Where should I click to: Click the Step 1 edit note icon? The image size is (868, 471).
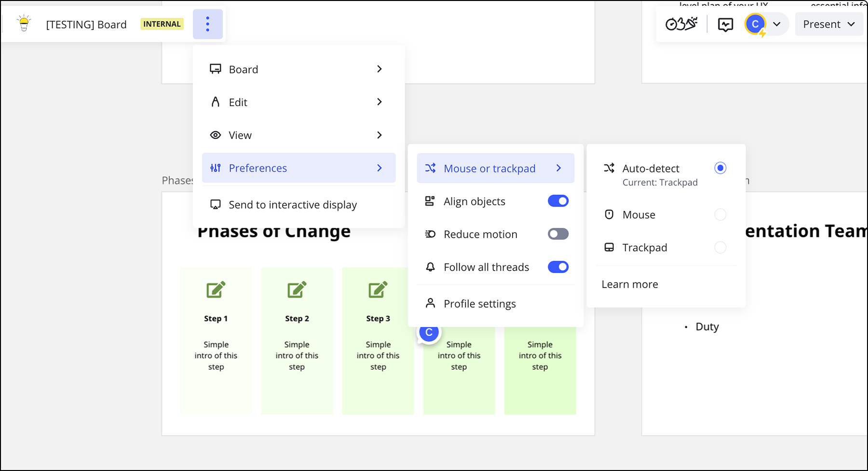216,290
